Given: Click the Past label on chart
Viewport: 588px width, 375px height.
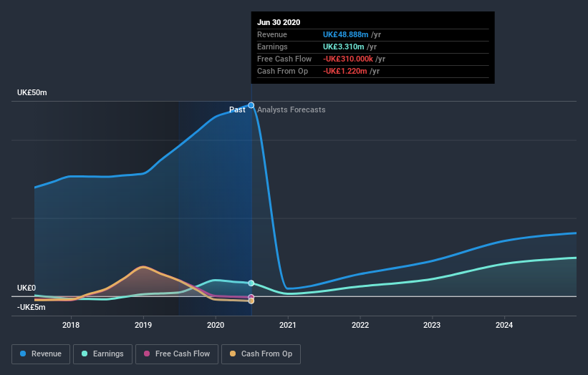Looking at the screenshot, I should 237,109.
